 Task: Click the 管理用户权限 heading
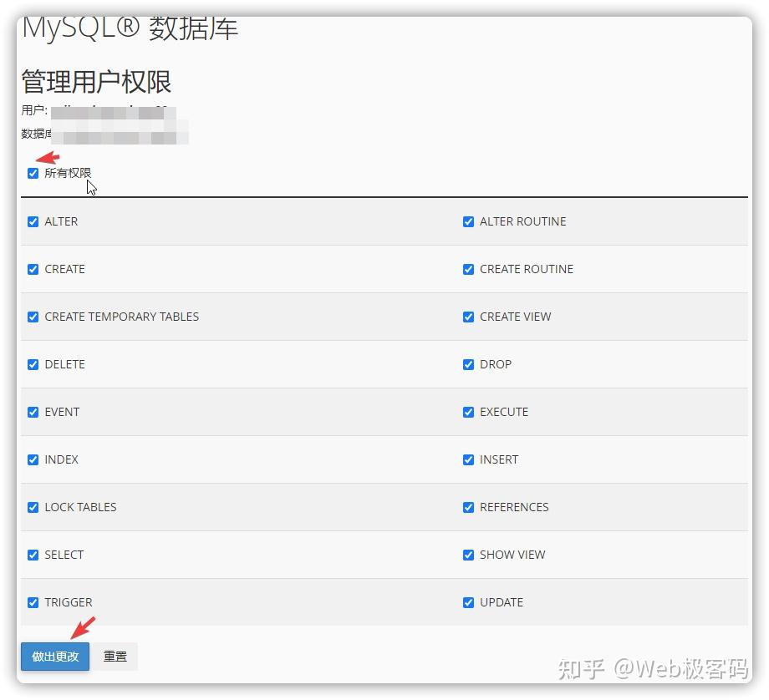pos(96,81)
